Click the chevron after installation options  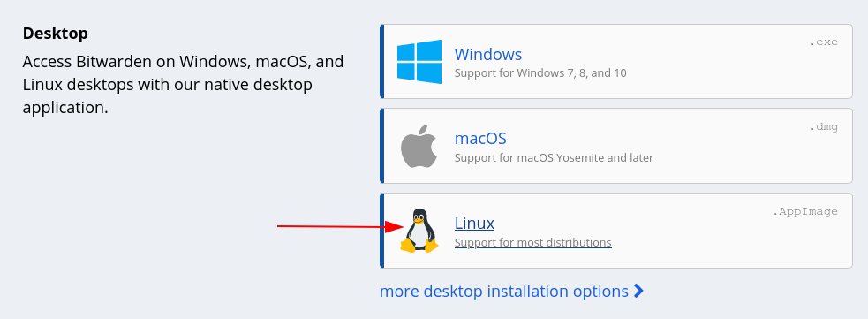pos(638,291)
